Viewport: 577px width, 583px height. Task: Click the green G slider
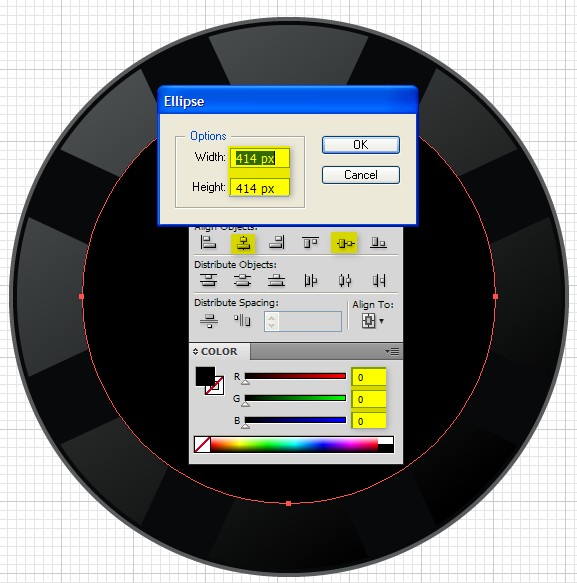coord(295,398)
